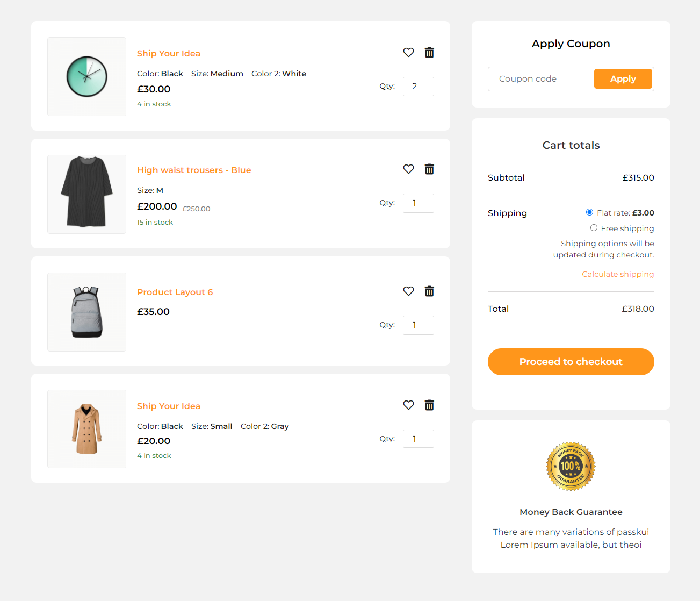Click heart icon for Product Layout 6
700x601 pixels.
408,291
